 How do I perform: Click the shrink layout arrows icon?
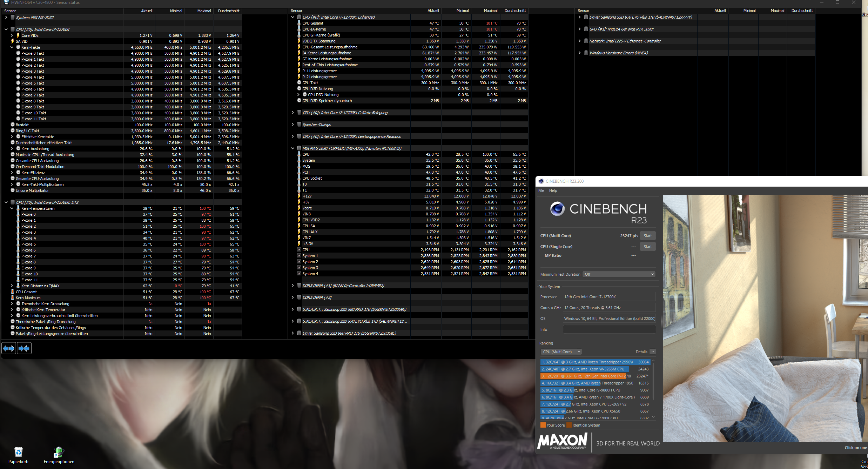pyautogui.click(x=24, y=348)
